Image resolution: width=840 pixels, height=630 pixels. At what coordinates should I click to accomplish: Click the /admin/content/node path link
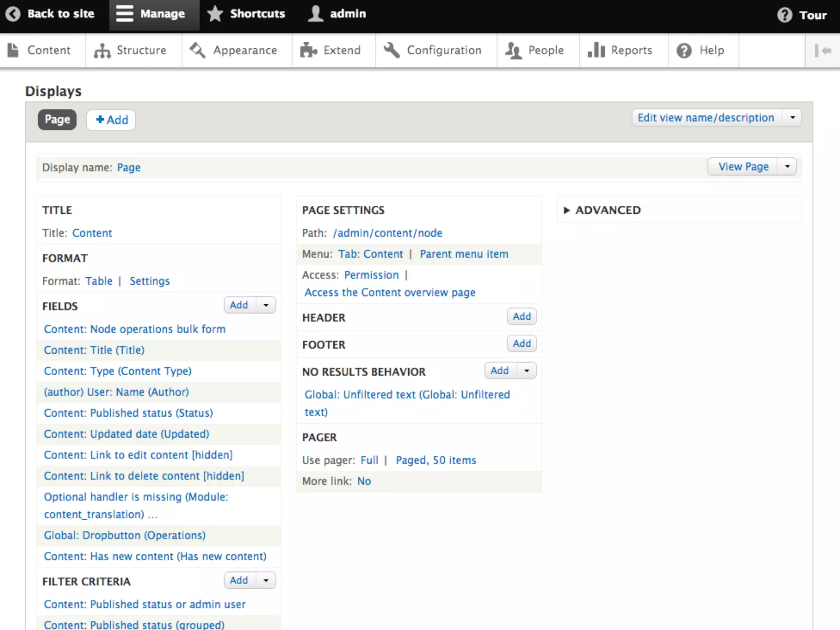coord(388,233)
